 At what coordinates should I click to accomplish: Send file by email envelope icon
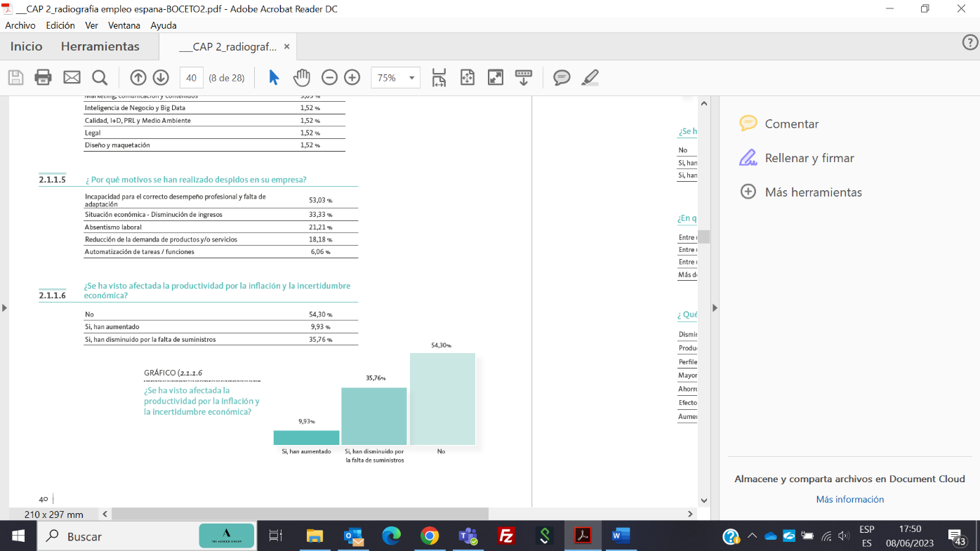72,77
